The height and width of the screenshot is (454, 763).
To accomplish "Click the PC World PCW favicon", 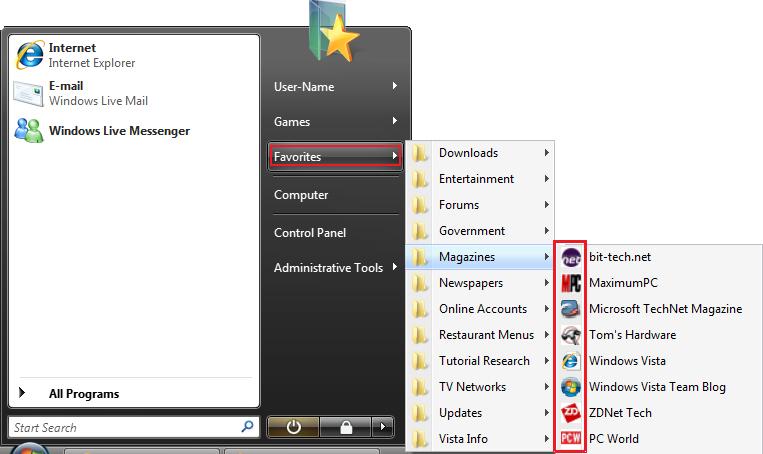I will click(571, 438).
